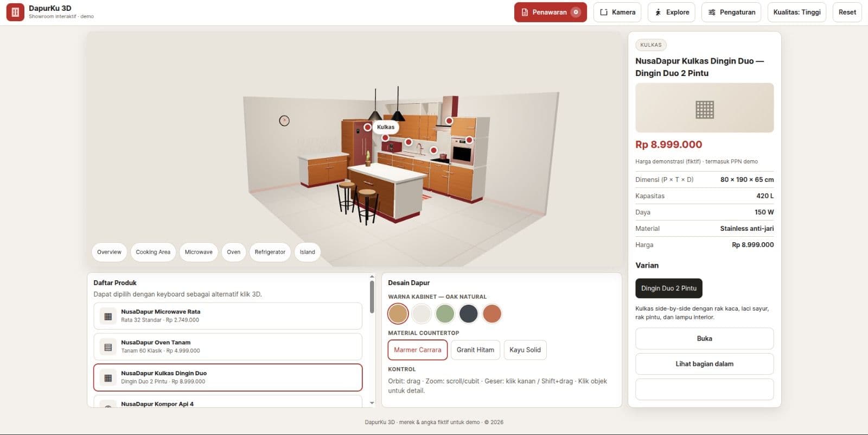This screenshot has width=868, height=435.
Task: Choose Marmer Carrara countertop material
Action: point(418,350)
